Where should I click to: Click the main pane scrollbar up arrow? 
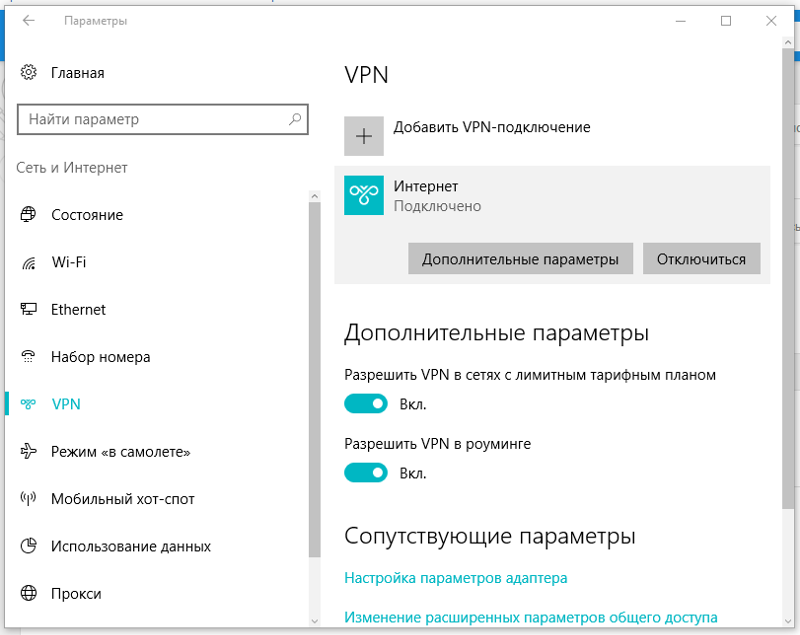[787, 43]
